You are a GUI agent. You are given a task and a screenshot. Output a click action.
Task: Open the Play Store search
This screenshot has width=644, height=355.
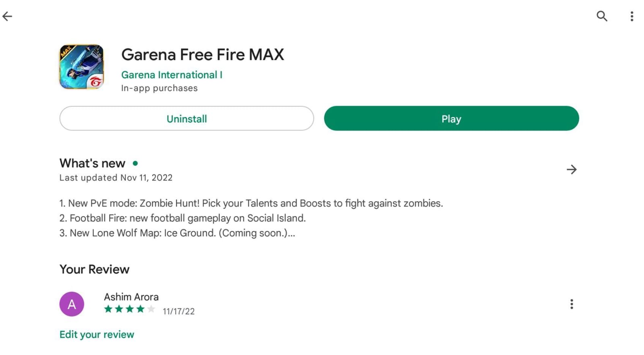(602, 16)
